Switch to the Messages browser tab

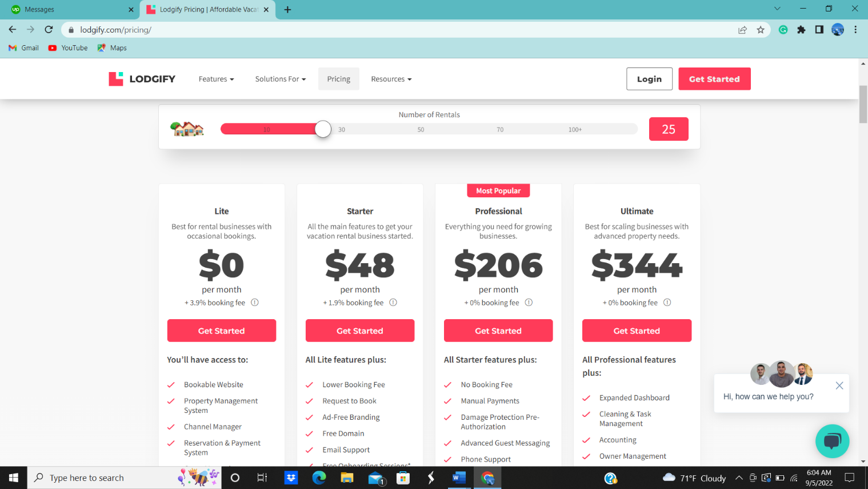tap(70, 10)
